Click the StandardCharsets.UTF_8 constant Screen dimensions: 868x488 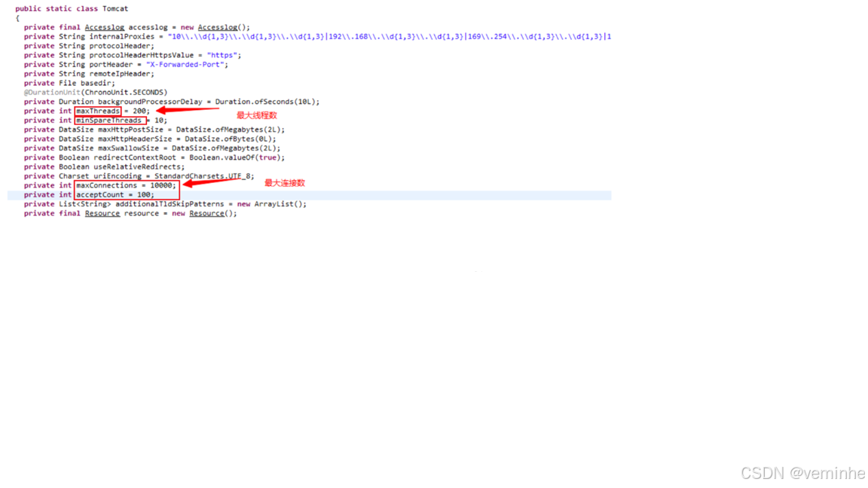click(x=202, y=176)
